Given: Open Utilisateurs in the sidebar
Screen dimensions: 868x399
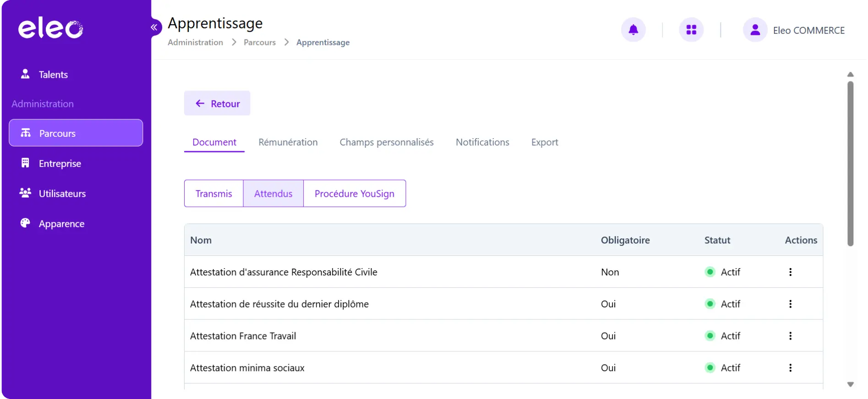Looking at the screenshot, I should tap(76, 194).
